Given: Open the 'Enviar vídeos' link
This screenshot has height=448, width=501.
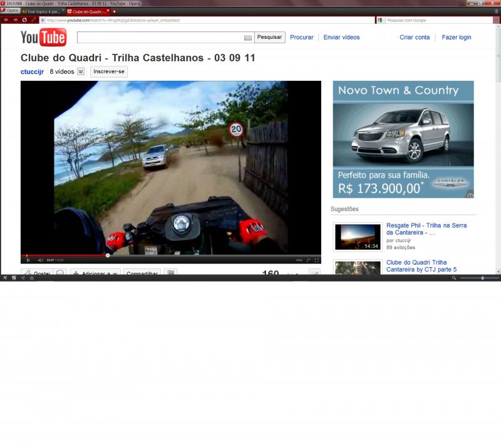Looking at the screenshot, I should coord(341,38).
